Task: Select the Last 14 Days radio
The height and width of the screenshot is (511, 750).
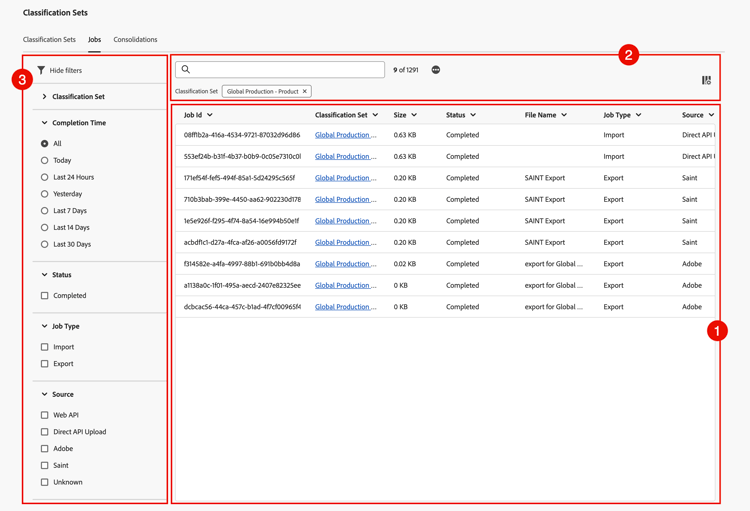Action: click(x=44, y=227)
